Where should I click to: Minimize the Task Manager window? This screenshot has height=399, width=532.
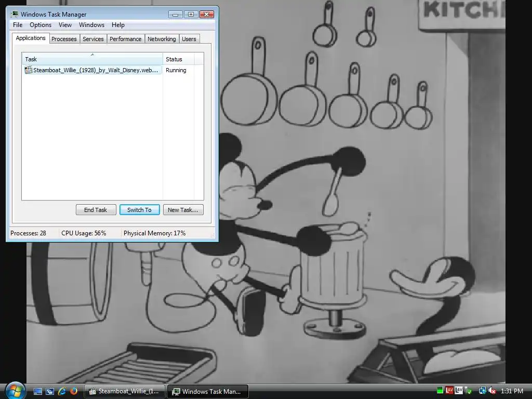tap(175, 14)
